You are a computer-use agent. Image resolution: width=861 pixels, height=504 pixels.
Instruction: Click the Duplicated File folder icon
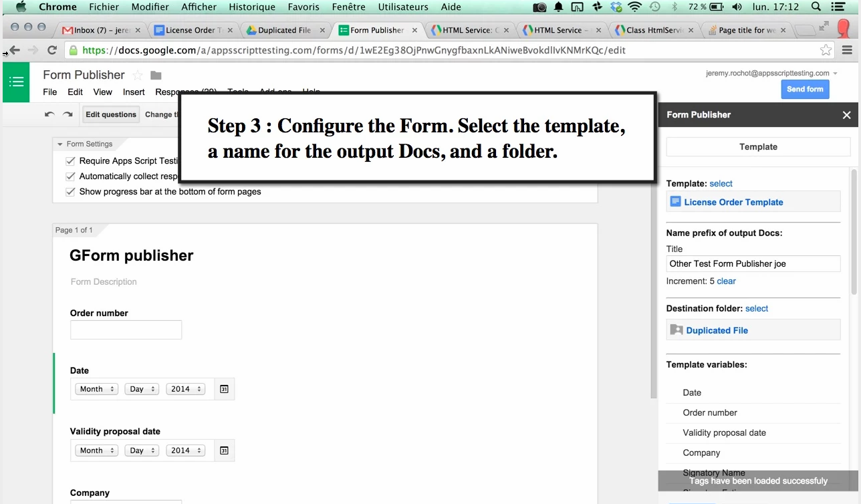coord(676,330)
